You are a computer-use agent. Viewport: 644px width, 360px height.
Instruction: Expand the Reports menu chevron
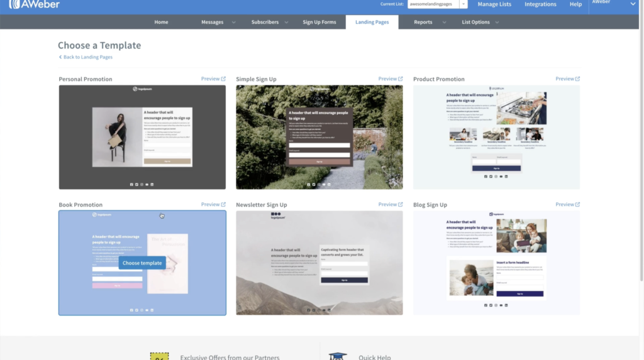tap(444, 22)
